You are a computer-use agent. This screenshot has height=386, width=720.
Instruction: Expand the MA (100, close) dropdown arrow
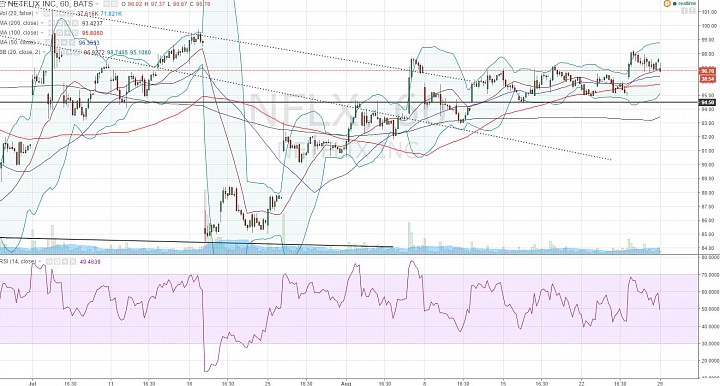(42, 33)
